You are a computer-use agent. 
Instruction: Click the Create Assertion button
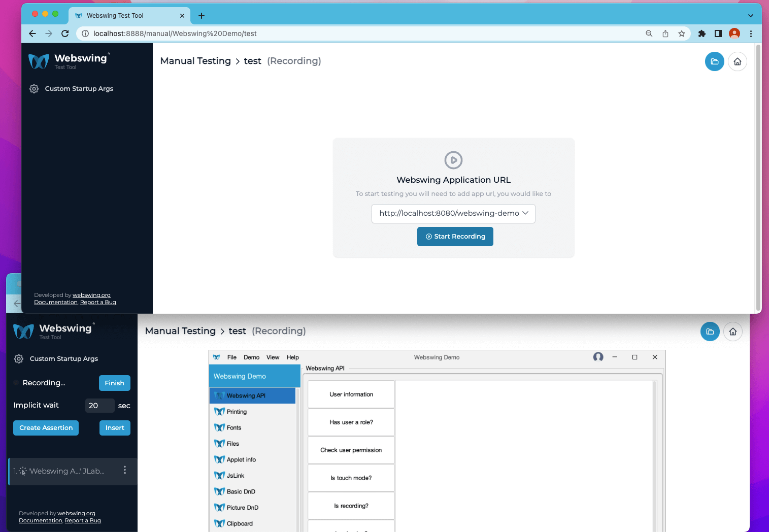point(46,428)
